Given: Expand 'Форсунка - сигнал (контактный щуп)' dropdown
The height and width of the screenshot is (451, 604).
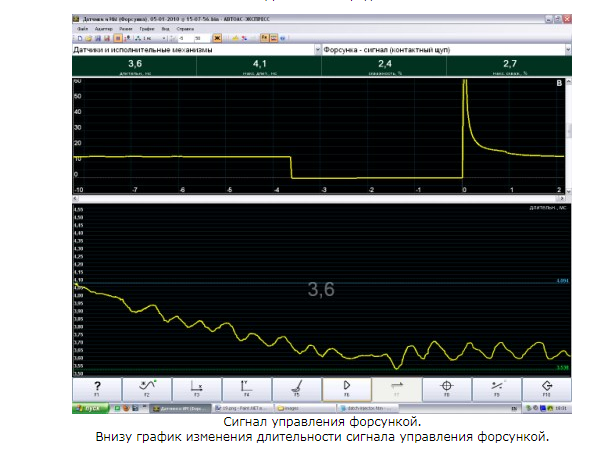Looking at the screenshot, I should (568, 50).
